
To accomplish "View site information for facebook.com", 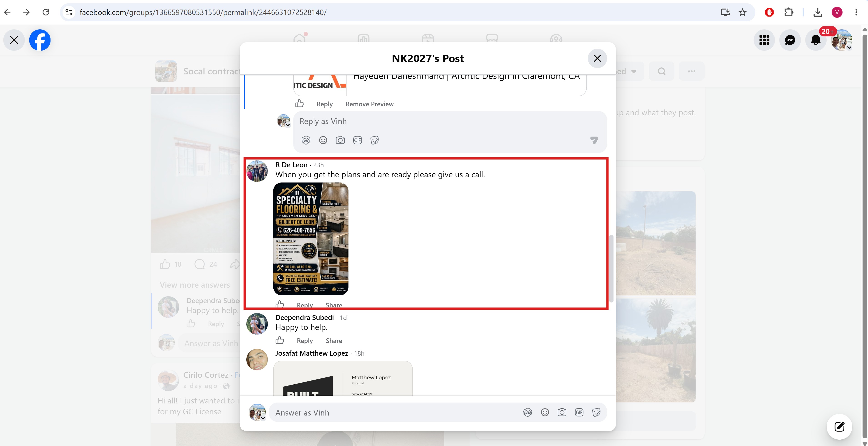I will click(x=69, y=13).
